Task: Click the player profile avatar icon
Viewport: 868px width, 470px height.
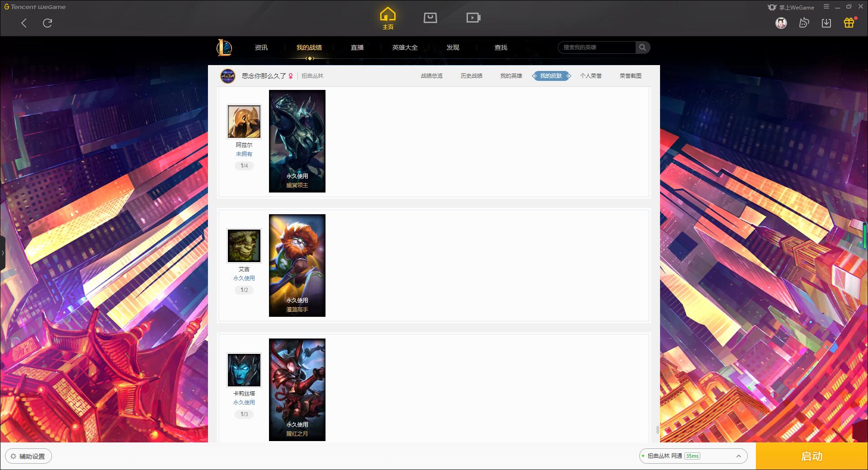Action: pos(228,76)
